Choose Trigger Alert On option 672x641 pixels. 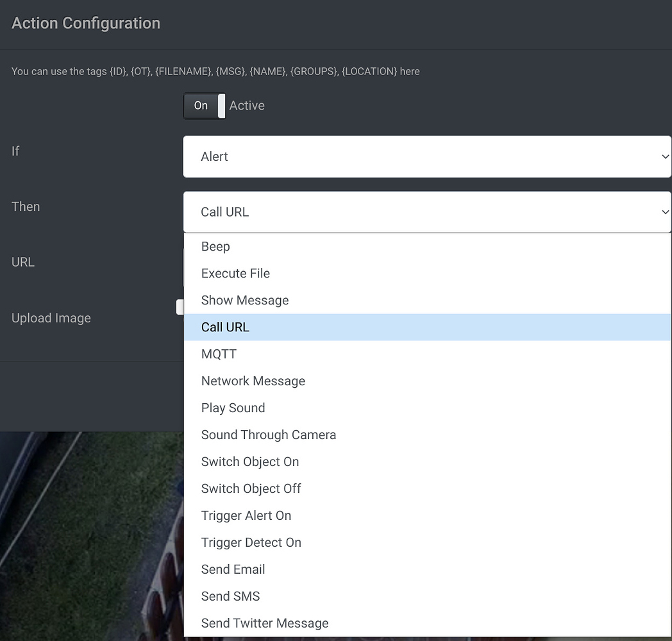[x=246, y=516]
